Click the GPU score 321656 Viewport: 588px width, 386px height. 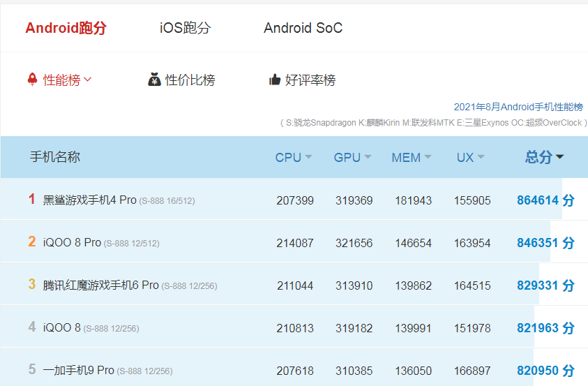(354, 243)
